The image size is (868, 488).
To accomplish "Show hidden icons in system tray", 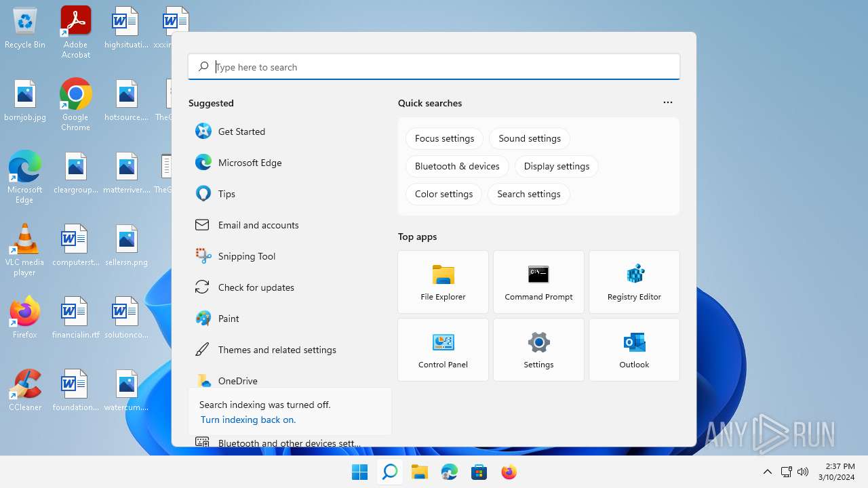I will pos(768,472).
